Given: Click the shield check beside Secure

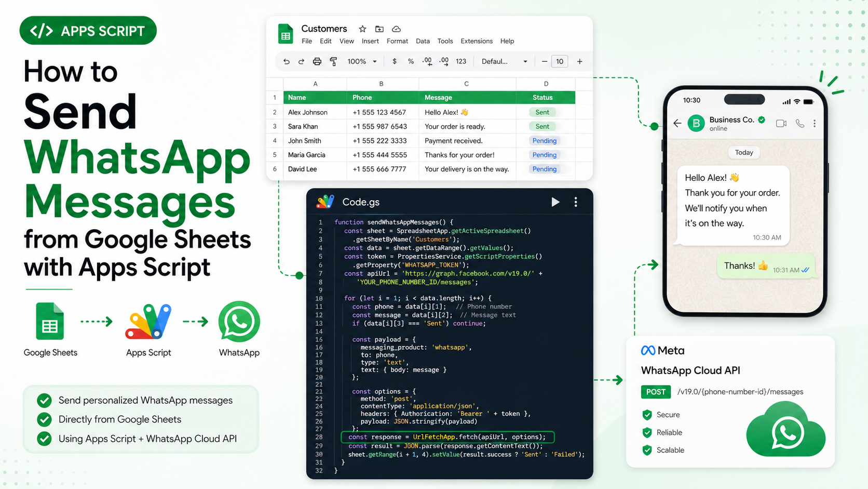Looking at the screenshot, I should [647, 415].
